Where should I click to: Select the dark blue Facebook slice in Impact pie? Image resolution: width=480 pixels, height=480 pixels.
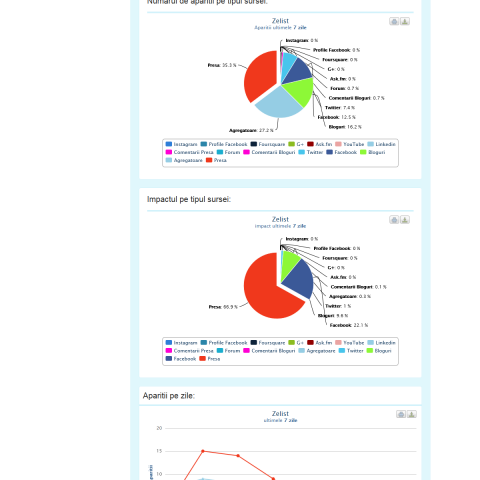coord(300,280)
